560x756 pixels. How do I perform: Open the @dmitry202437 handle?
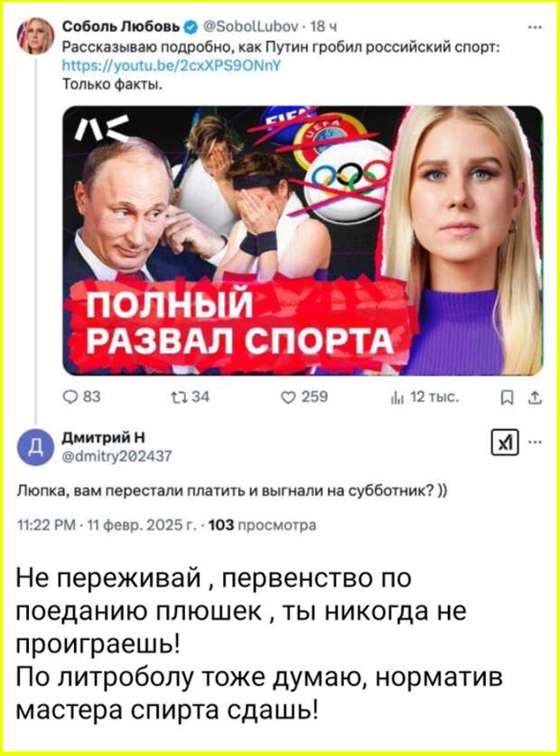(117, 455)
